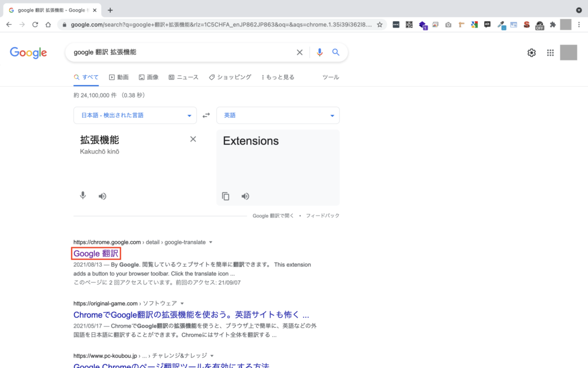588x368 pixels.
Task: Switch to the ニュース tab
Action: 183,77
